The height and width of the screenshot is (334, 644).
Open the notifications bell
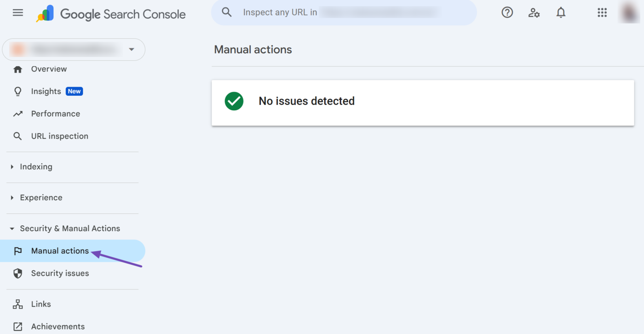pyautogui.click(x=561, y=12)
